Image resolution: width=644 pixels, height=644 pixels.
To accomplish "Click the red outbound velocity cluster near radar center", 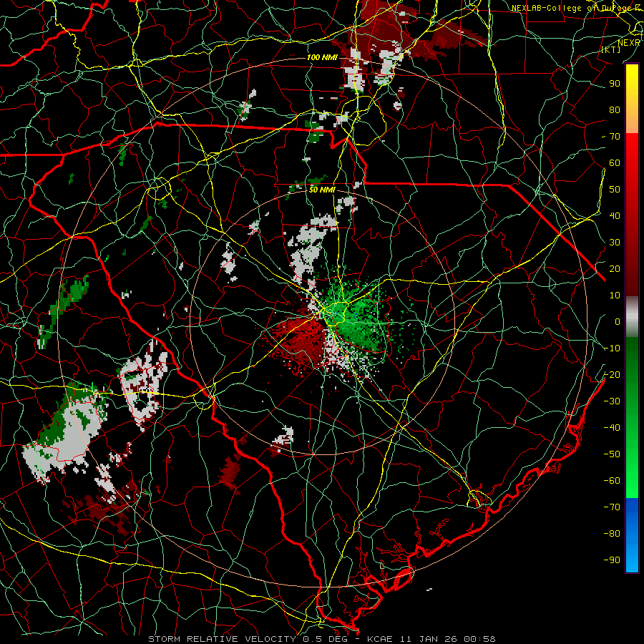I will (x=300, y=339).
